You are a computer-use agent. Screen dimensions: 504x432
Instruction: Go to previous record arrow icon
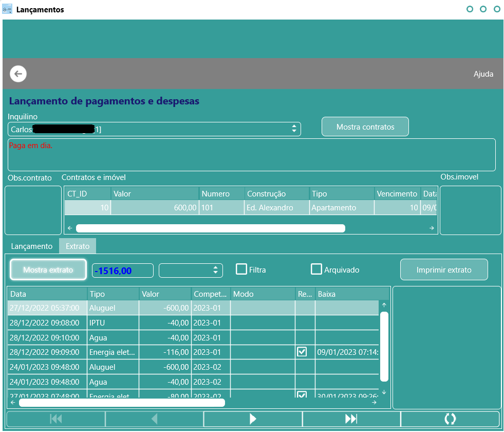point(155,419)
